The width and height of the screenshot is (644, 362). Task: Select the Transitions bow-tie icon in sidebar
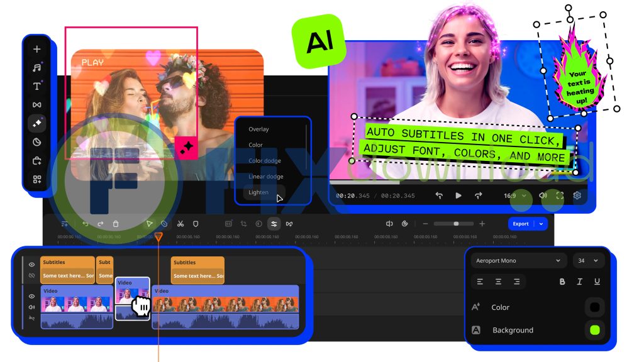pos(37,105)
